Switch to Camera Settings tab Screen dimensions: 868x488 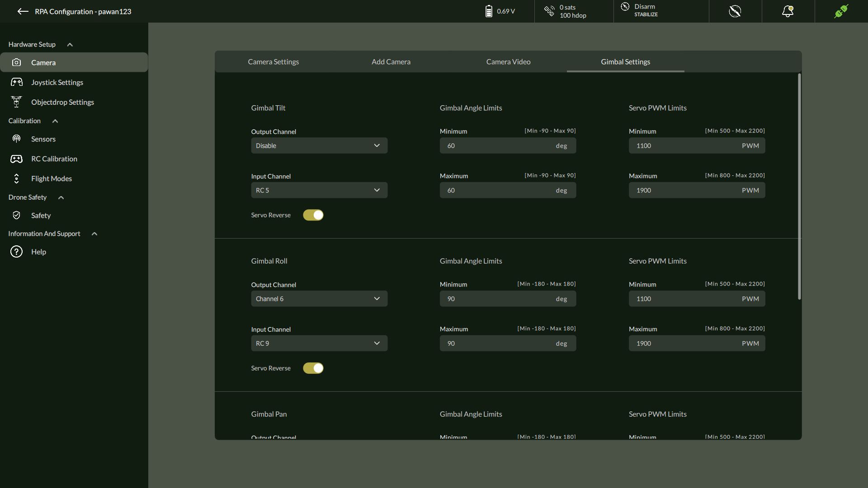coord(273,62)
